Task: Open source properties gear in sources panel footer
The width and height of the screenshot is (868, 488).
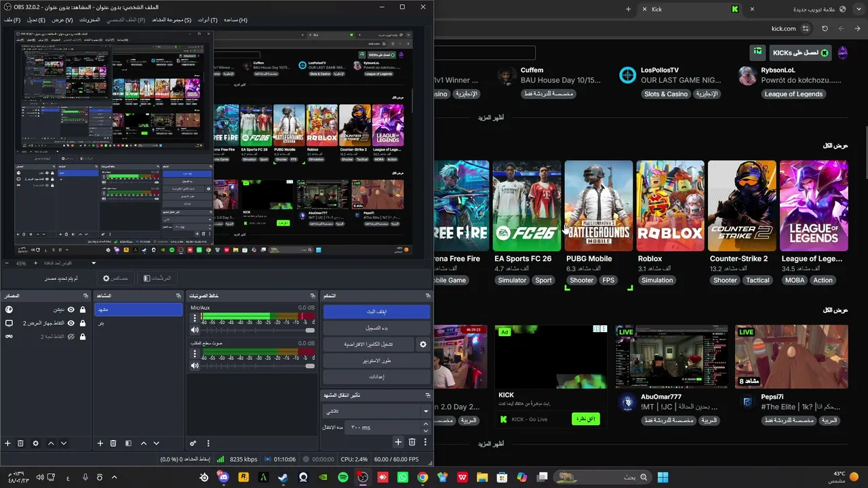Action: 36,443
